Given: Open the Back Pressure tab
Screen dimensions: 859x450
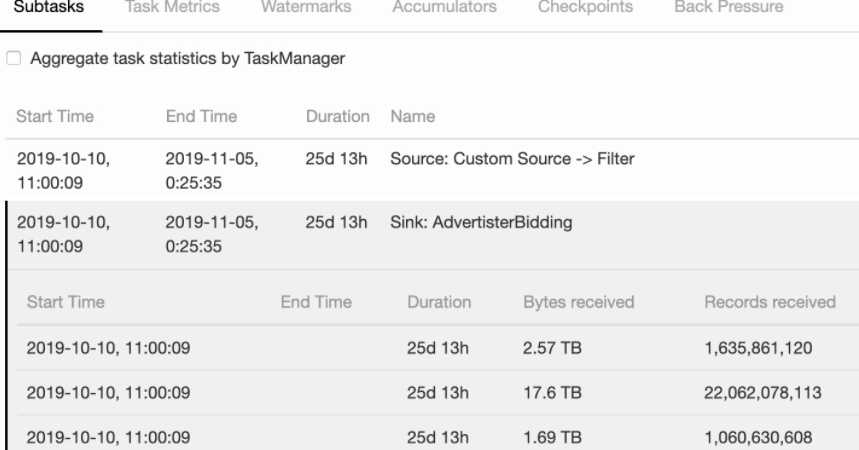Looking at the screenshot, I should 729,7.
